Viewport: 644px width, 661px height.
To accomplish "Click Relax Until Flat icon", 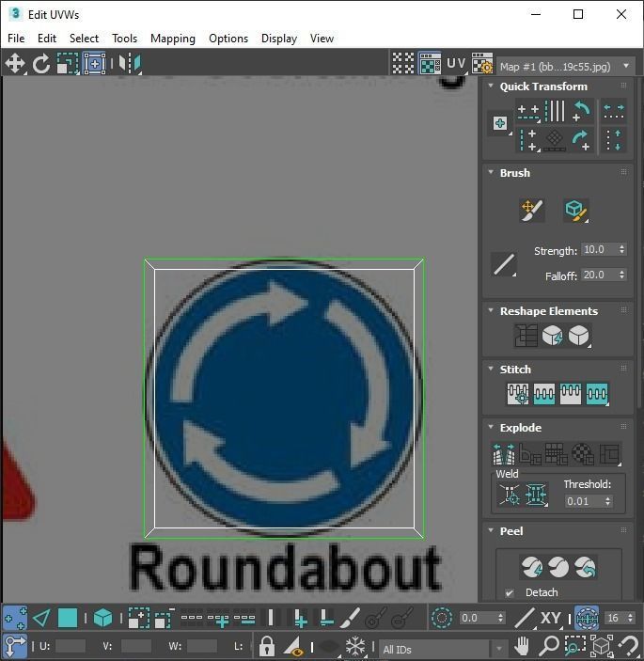I will coord(553,336).
